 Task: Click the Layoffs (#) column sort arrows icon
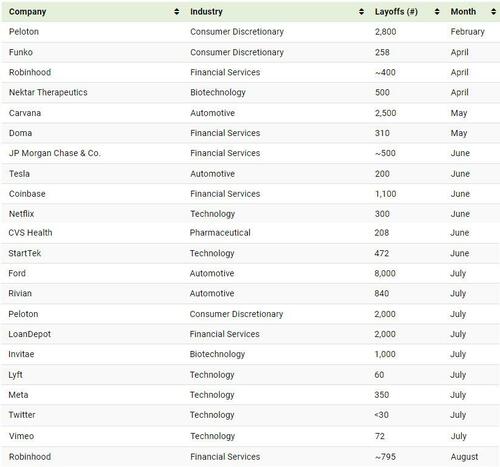(x=437, y=12)
